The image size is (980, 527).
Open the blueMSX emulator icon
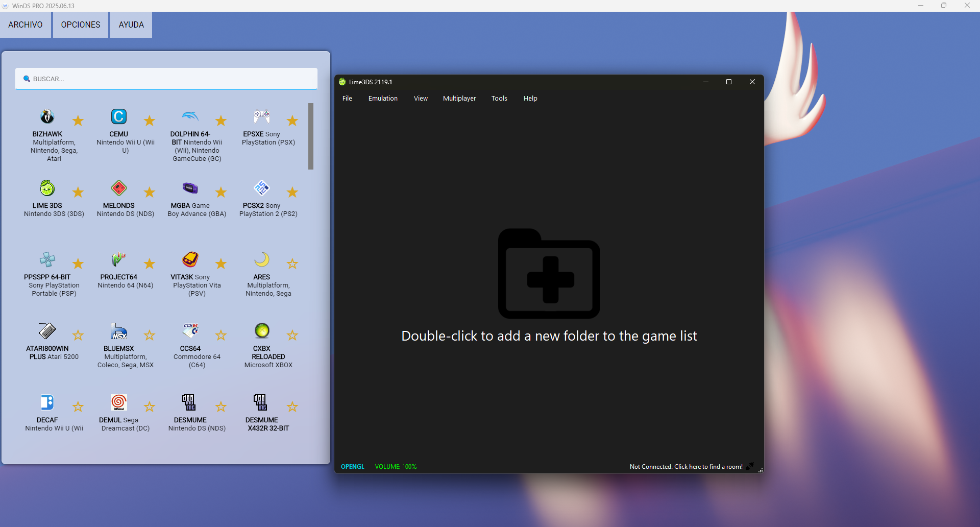click(x=119, y=331)
